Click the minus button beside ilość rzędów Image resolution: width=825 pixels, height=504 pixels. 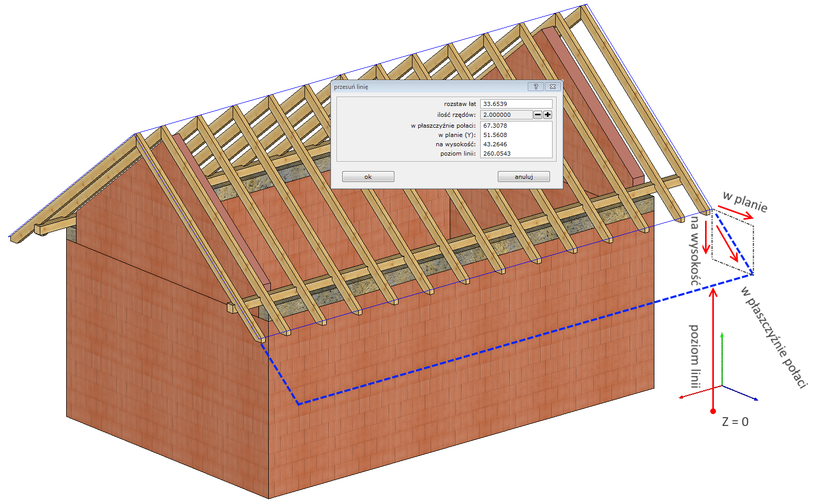(x=538, y=115)
